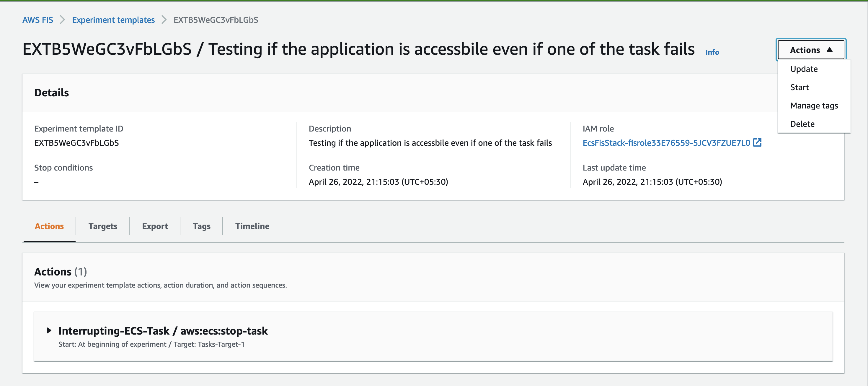Image resolution: width=868 pixels, height=386 pixels.
Task: Click the Actions (1) section heading
Action: click(61, 272)
